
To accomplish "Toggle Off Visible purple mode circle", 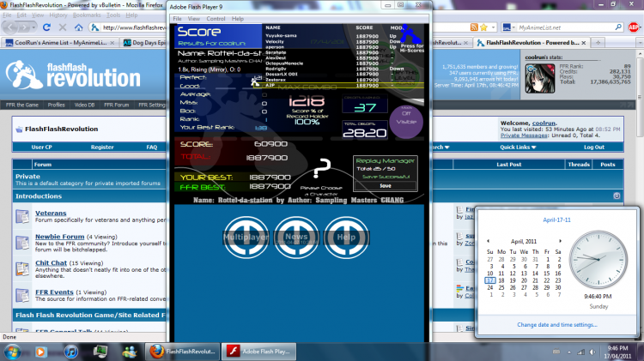I will coord(406,122).
